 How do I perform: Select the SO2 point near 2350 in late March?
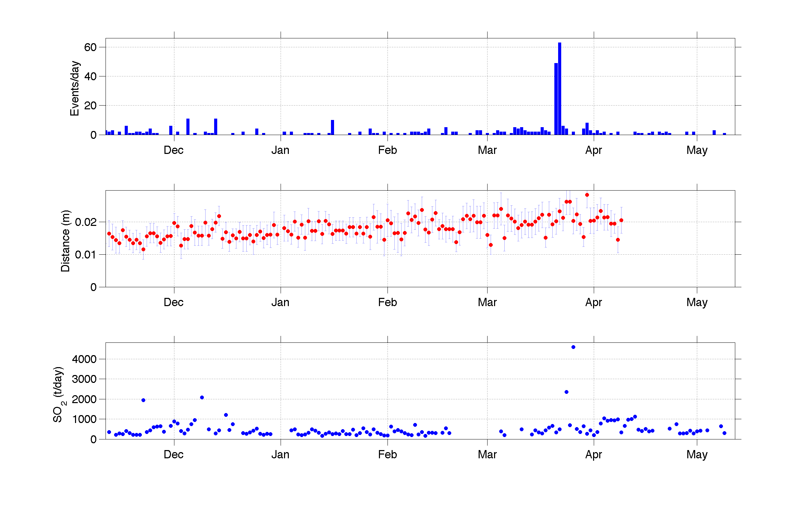coord(566,392)
